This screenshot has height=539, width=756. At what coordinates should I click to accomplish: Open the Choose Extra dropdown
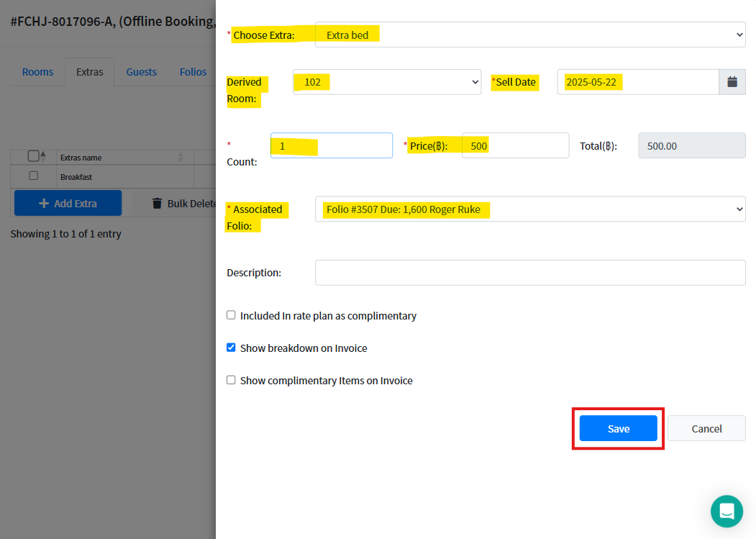529,35
